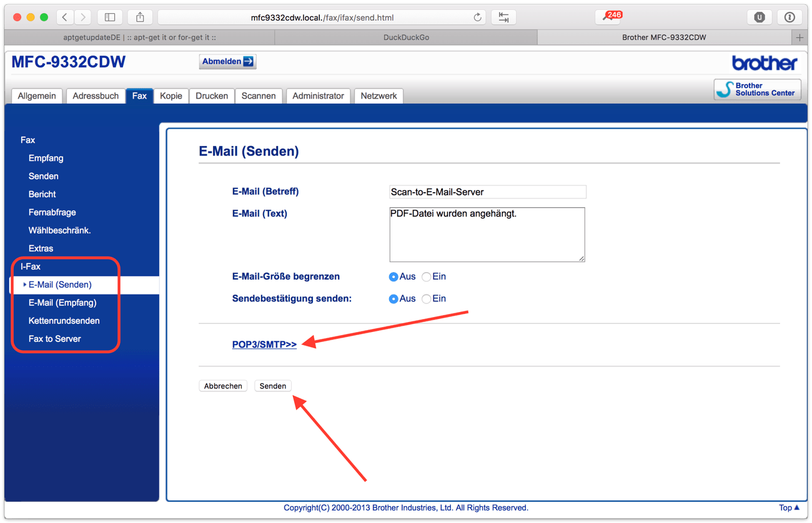Open the Drucken tab
The height and width of the screenshot is (523, 812).
(212, 96)
